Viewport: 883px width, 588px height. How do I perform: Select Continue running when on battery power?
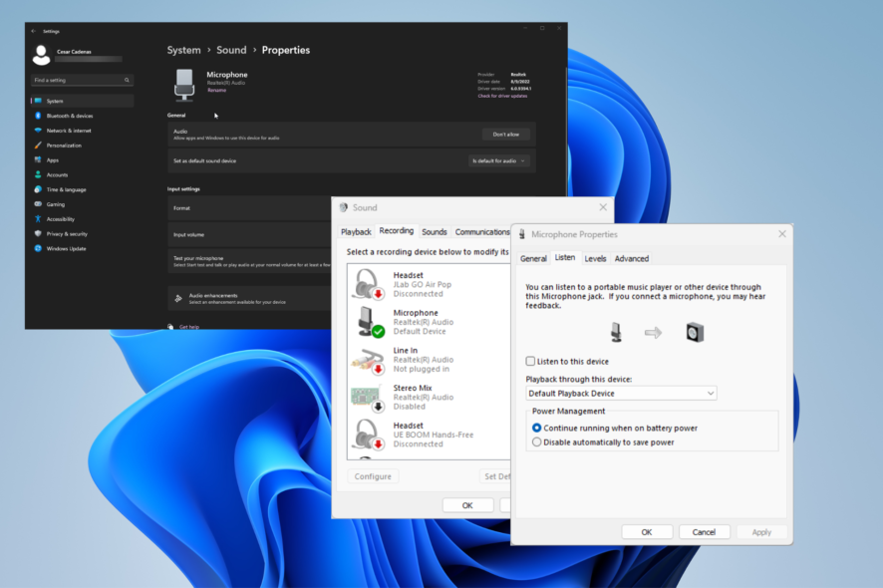click(536, 429)
